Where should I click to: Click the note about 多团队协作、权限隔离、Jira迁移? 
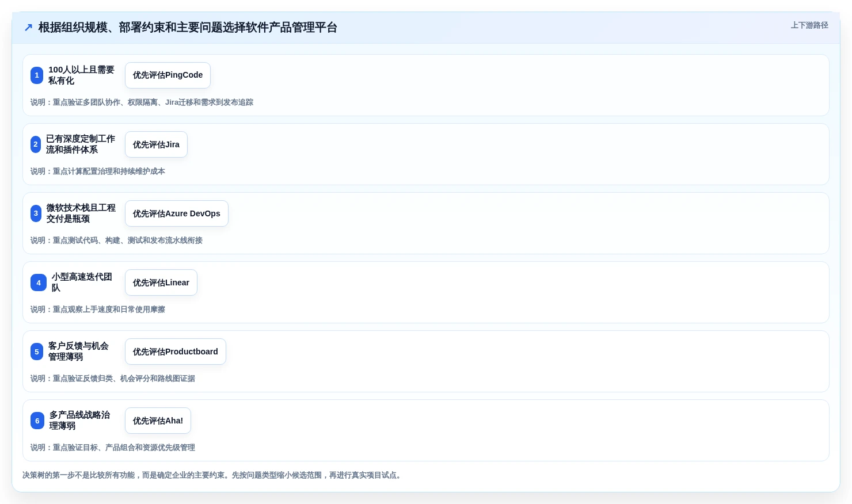click(142, 102)
